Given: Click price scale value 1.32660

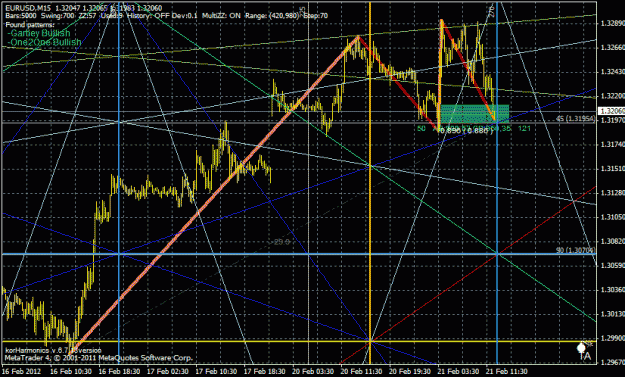Looking at the screenshot, I should point(613,48).
